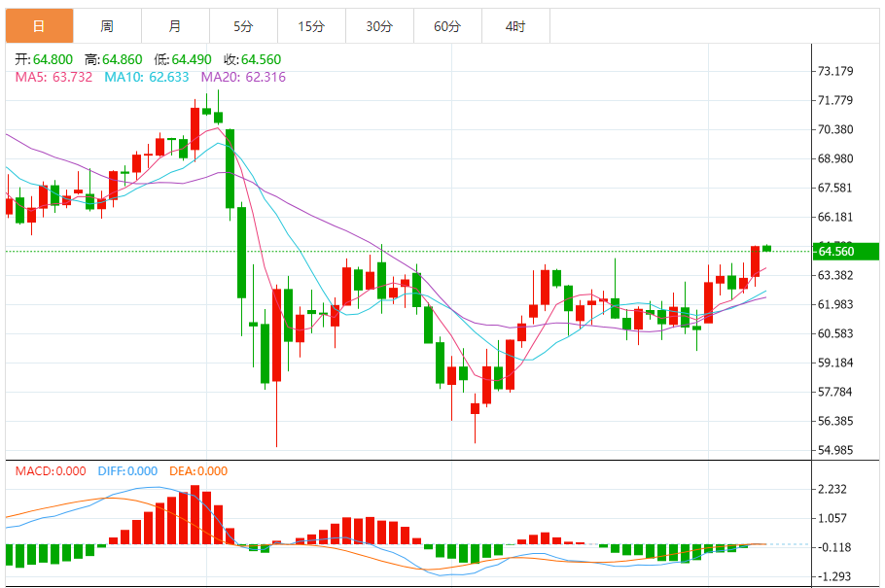The image size is (885, 588).
Task: Click the MA20: 62.316 legend
Action: click(243, 78)
